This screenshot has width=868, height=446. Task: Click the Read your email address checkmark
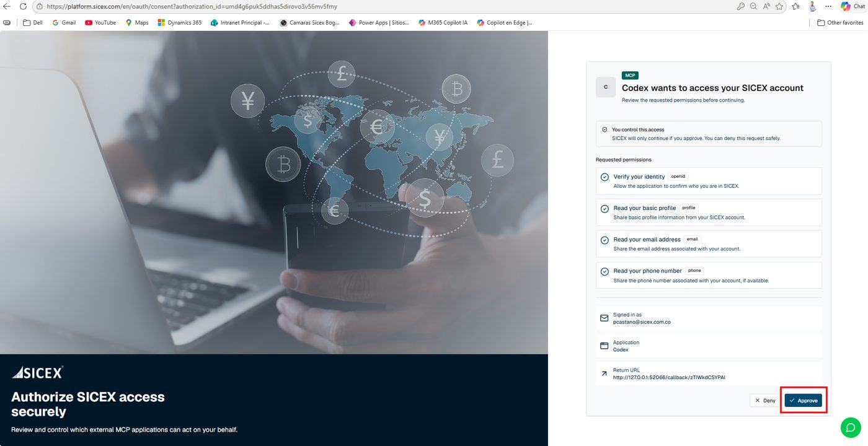604,240
